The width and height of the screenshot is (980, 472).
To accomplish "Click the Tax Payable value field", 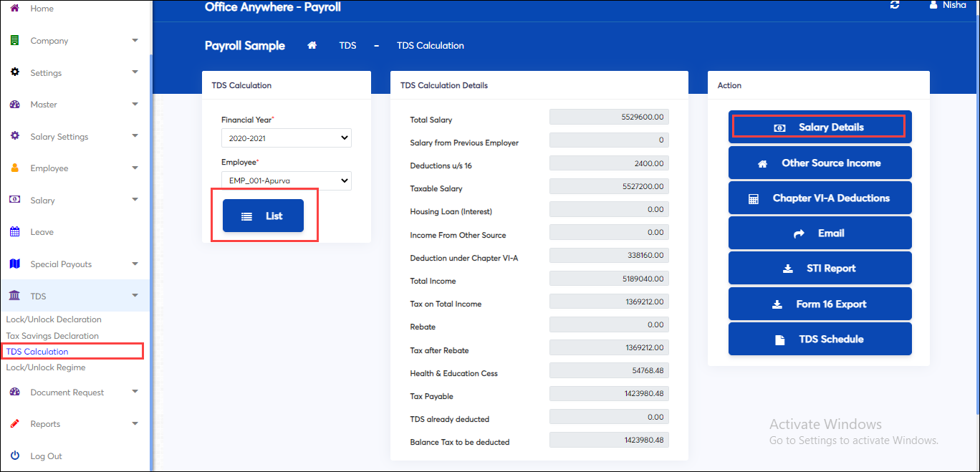I will (x=609, y=393).
